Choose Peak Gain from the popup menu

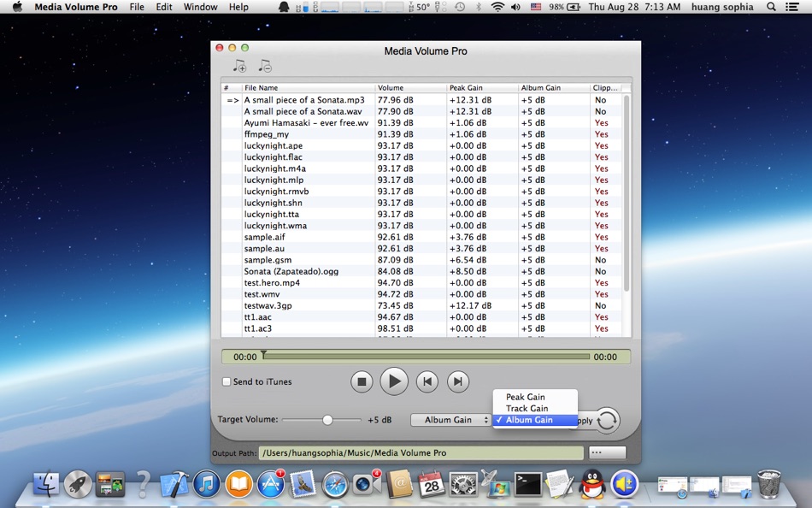click(x=535, y=397)
